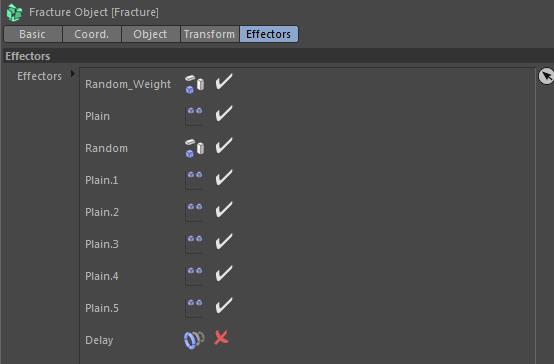This screenshot has width=554, height=364.
Task: Click the Fracture Object green icon
Action: point(14,12)
